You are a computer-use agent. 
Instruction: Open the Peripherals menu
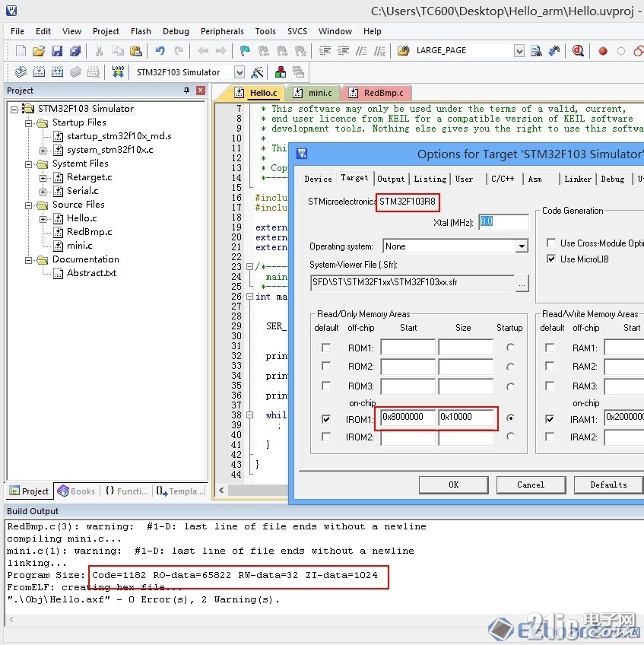pos(222,31)
